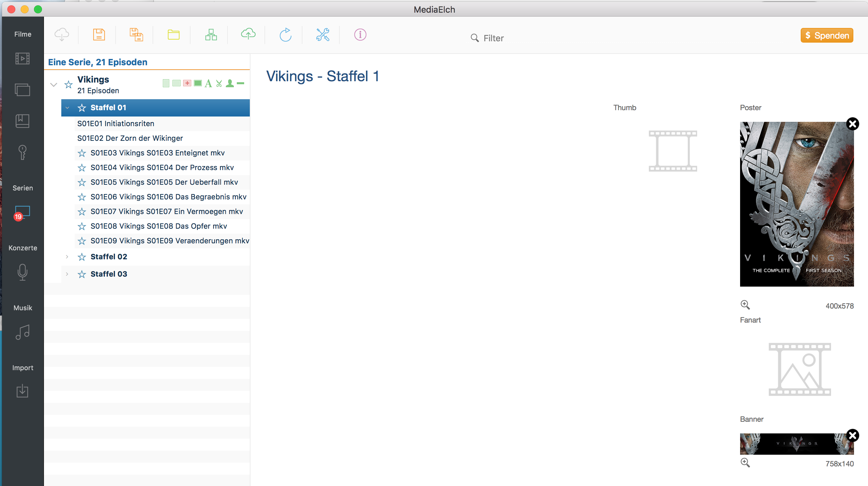The width and height of the screenshot is (868, 486).
Task: Collapse the Vikings show tree node
Action: 54,85
